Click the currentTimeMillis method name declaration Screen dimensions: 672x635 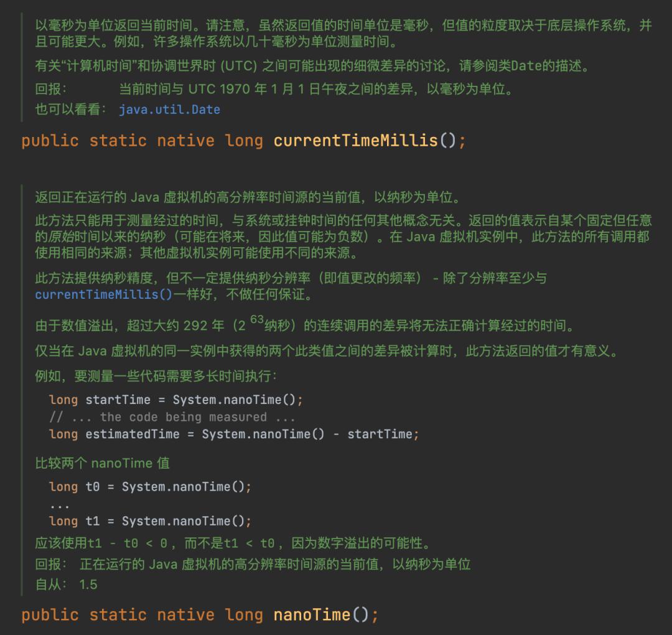(355, 141)
